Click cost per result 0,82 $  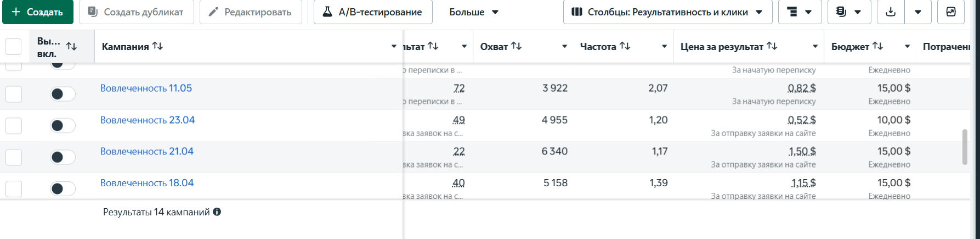click(x=802, y=88)
